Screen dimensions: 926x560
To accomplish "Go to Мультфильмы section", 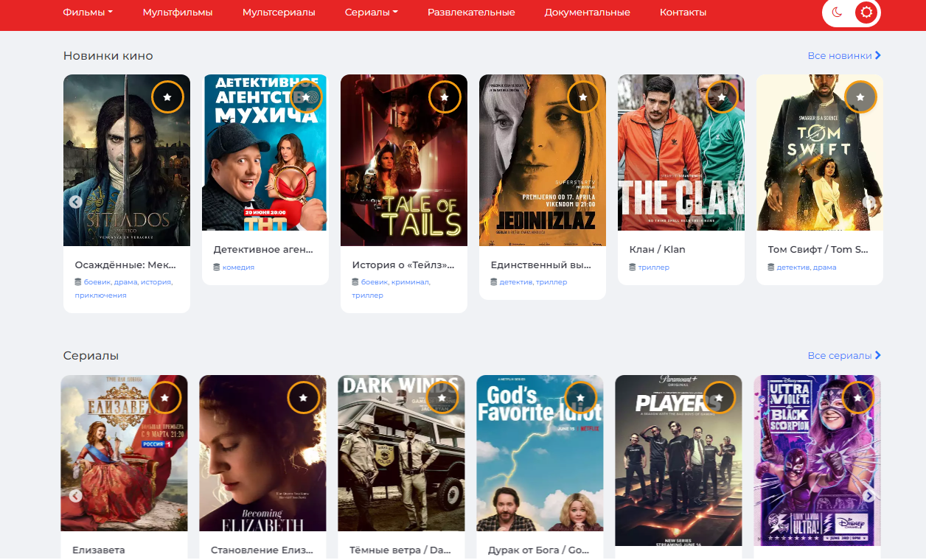I will [x=178, y=13].
